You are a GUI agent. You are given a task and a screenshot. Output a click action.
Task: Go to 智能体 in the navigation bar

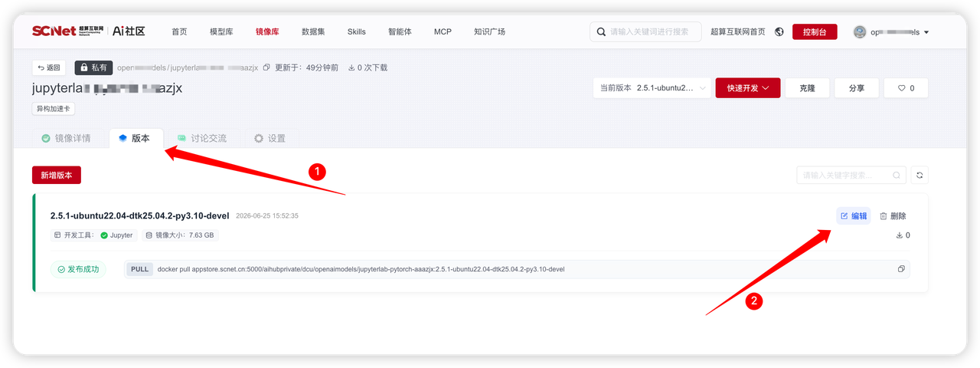click(400, 32)
